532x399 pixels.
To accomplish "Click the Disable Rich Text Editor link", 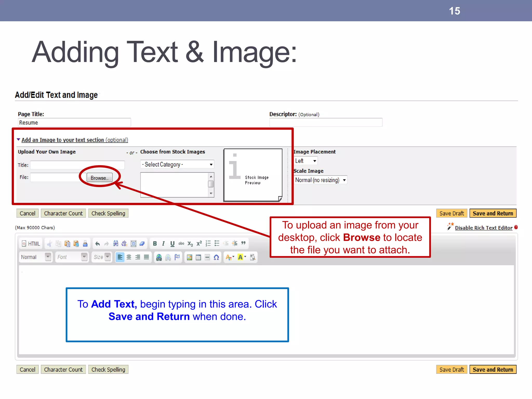I will (484, 228).
